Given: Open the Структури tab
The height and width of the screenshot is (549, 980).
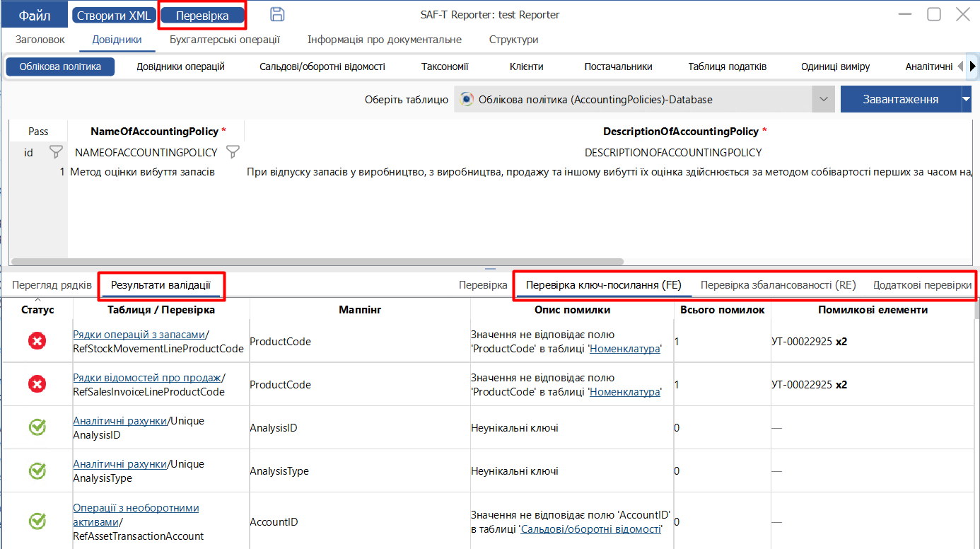Looking at the screenshot, I should point(514,40).
